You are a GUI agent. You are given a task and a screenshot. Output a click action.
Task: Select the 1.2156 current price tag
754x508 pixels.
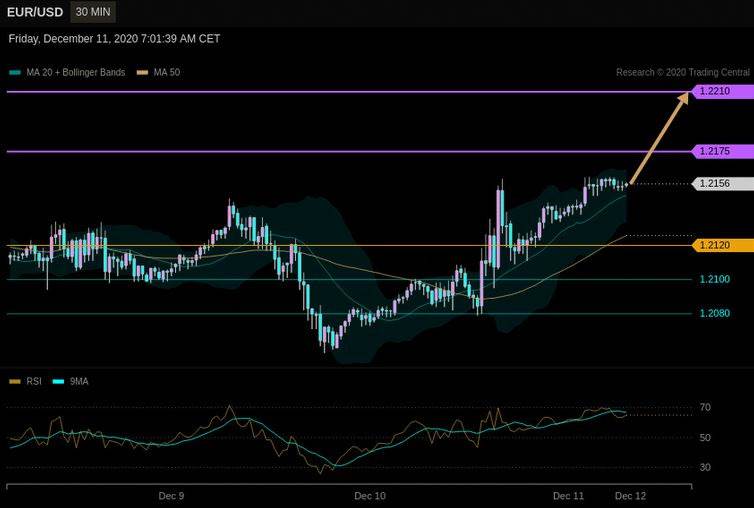pos(722,183)
